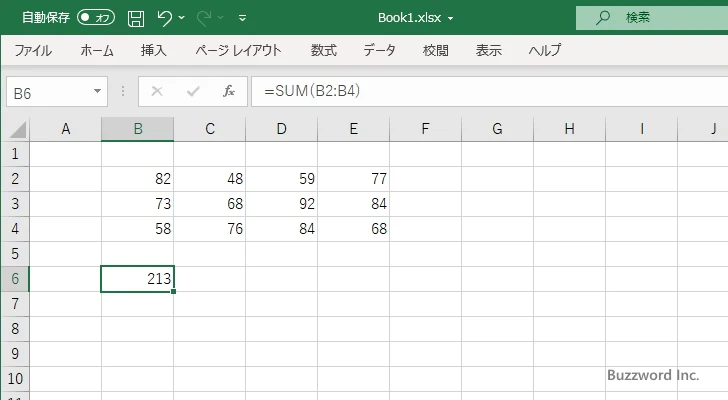Viewport: 728px width, 400px height.
Task: Select column I header
Action: (x=642, y=129)
